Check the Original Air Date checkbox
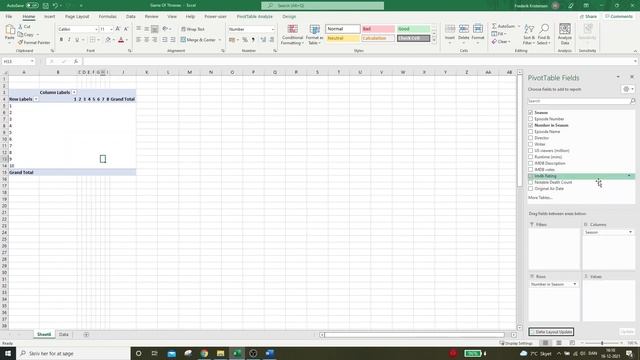Screen dimensions: 640x360 click(x=531, y=189)
